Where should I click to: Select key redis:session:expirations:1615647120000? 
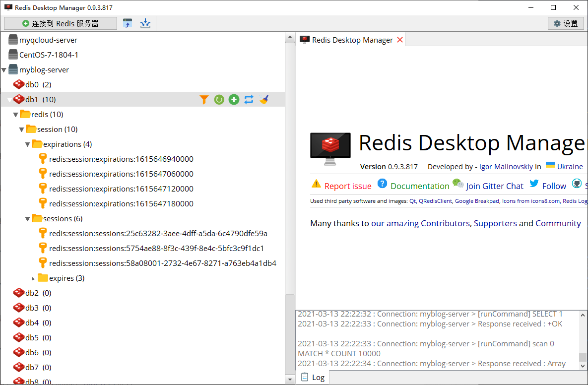coord(121,189)
